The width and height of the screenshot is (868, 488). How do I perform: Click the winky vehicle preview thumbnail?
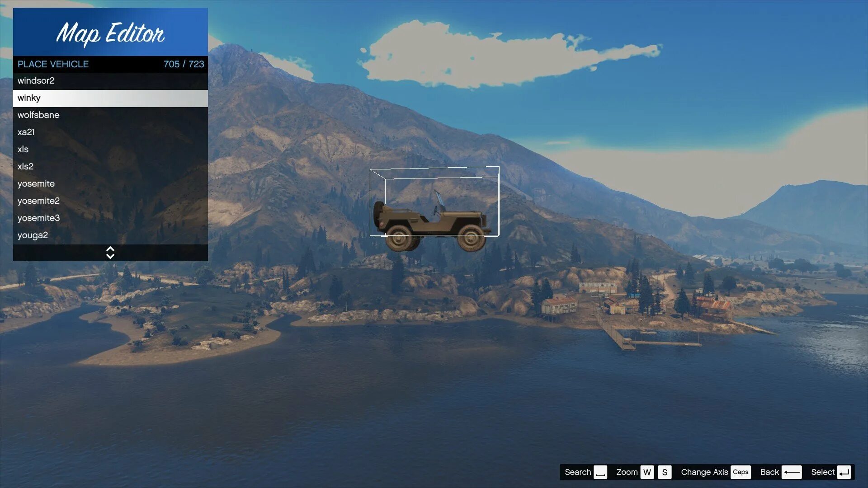click(434, 209)
